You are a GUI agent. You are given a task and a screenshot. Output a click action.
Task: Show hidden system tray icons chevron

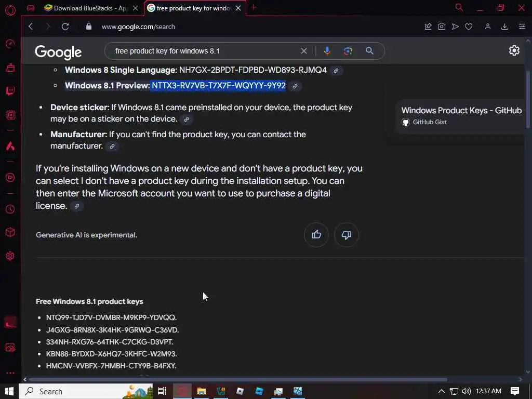(x=441, y=391)
